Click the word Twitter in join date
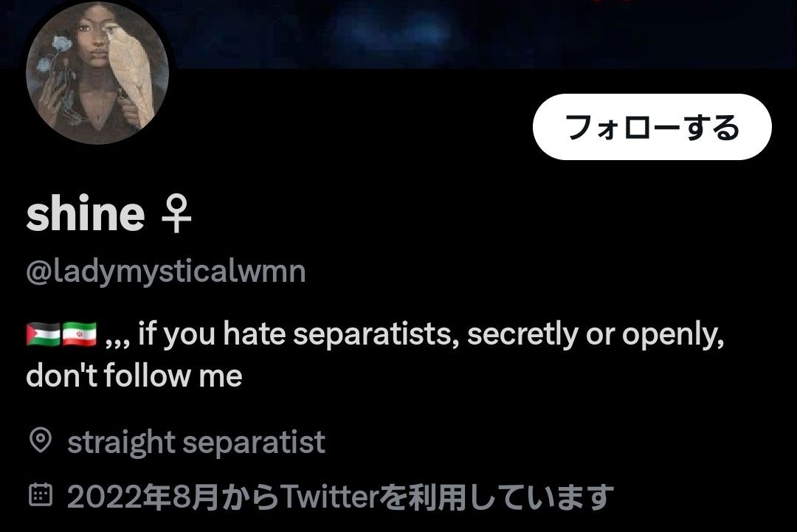 pyautogui.click(x=329, y=496)
